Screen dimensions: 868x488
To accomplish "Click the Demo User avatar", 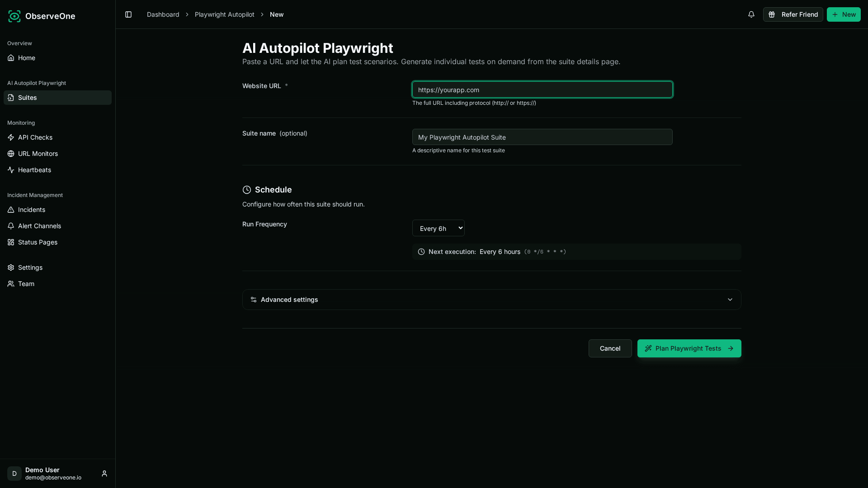I will point(14,474).
